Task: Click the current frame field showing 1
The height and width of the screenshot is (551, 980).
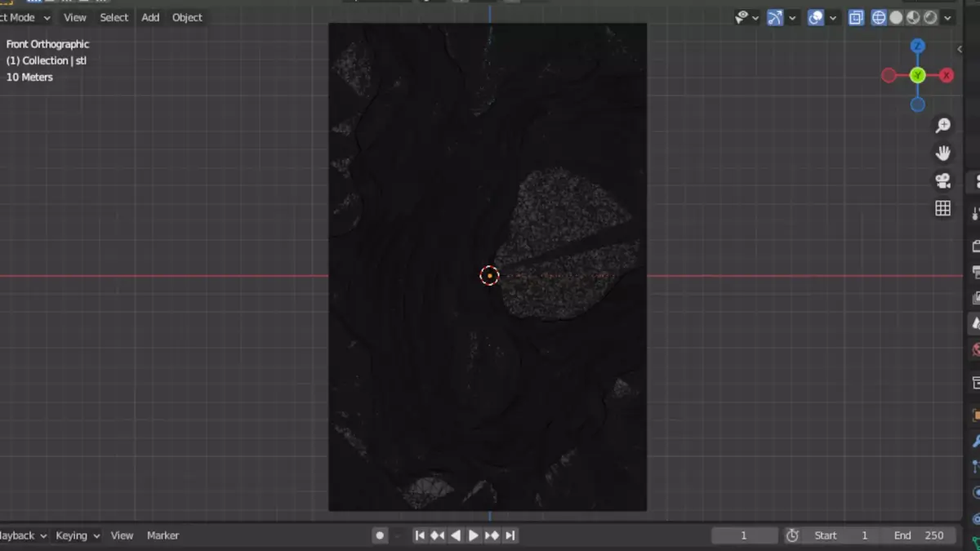Action: click(x=744, y=535)
